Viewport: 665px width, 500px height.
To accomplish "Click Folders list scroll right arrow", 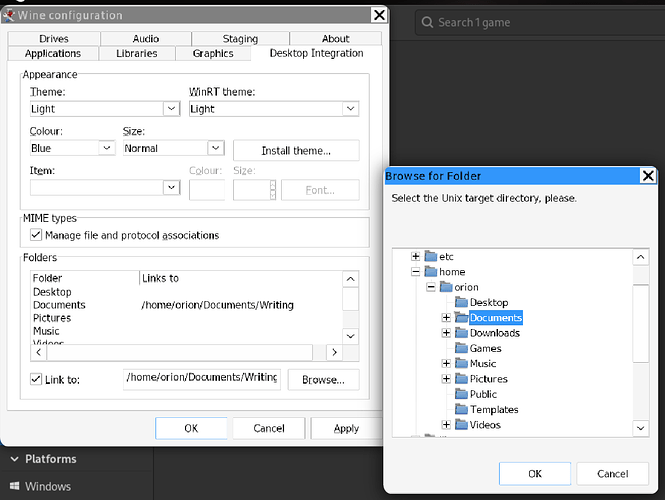I will point(334,352).
